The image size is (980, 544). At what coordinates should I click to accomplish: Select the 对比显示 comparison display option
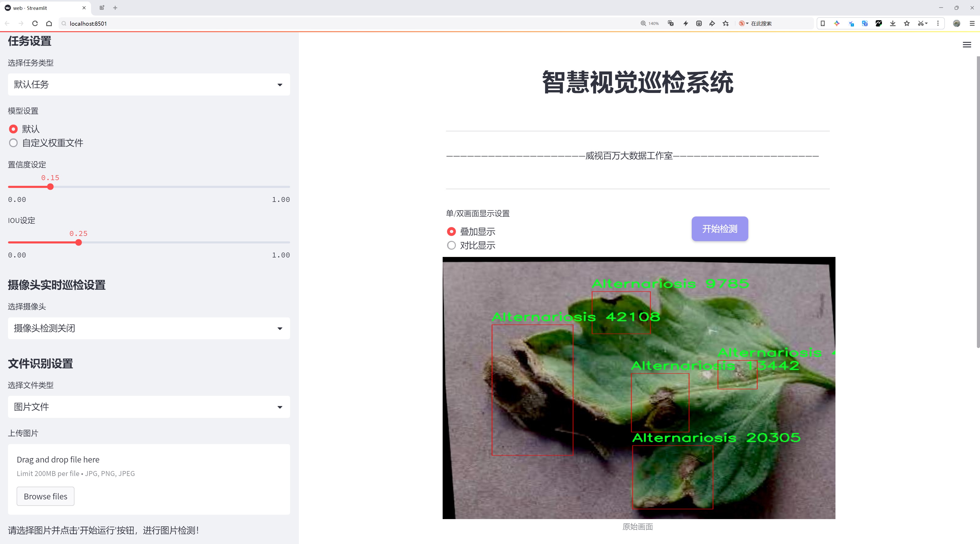click(x=451, y=245)
